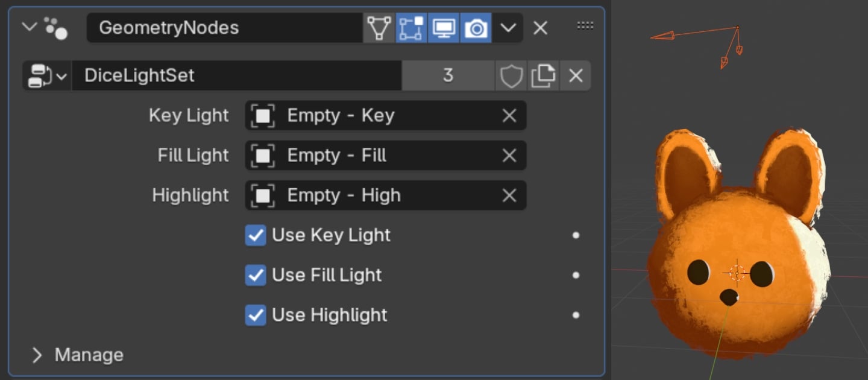Open the modifier extras dropdown arrow
The image size is (868, 380).
pyautogui.click(x=509, y=28)
